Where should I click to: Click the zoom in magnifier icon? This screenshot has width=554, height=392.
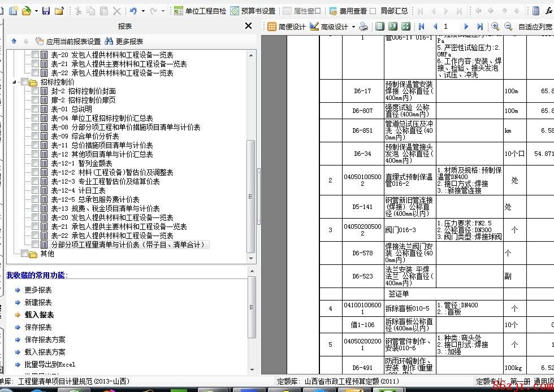pos(495,27)
